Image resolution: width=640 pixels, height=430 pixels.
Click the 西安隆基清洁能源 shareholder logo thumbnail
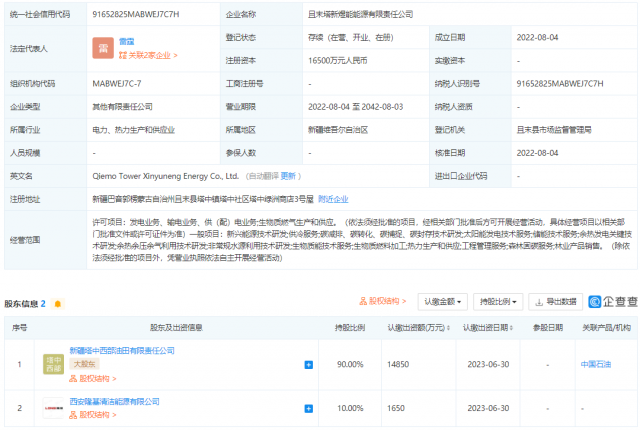(53, 408)
